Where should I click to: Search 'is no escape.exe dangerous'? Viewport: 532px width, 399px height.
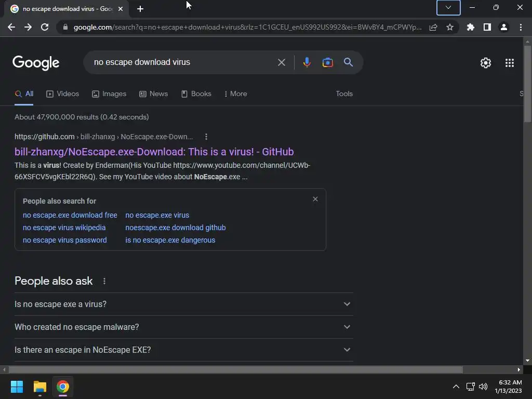pos(170,240)
